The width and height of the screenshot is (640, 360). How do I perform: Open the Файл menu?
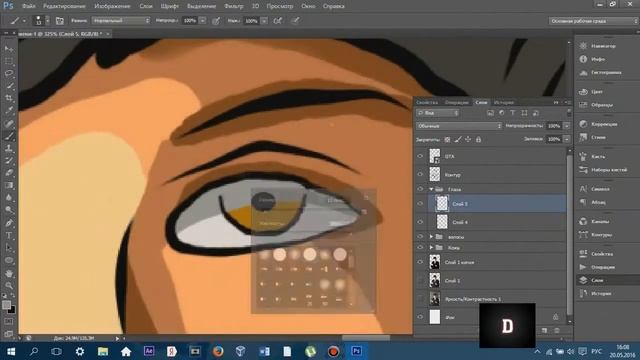[29, 6]
